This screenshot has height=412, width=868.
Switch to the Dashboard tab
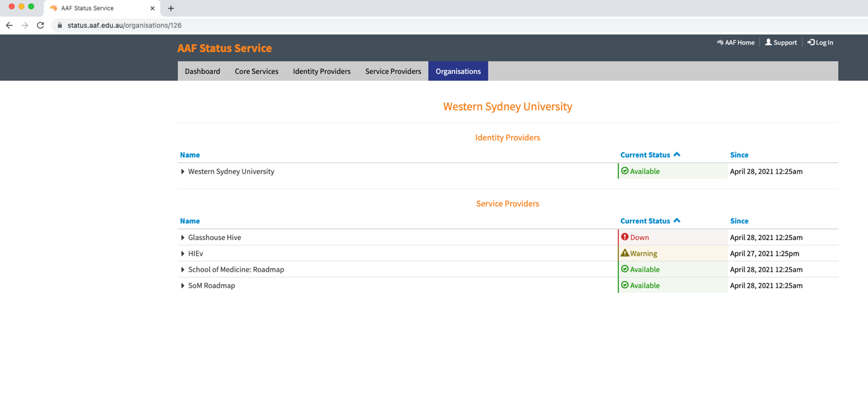point(202,71)
